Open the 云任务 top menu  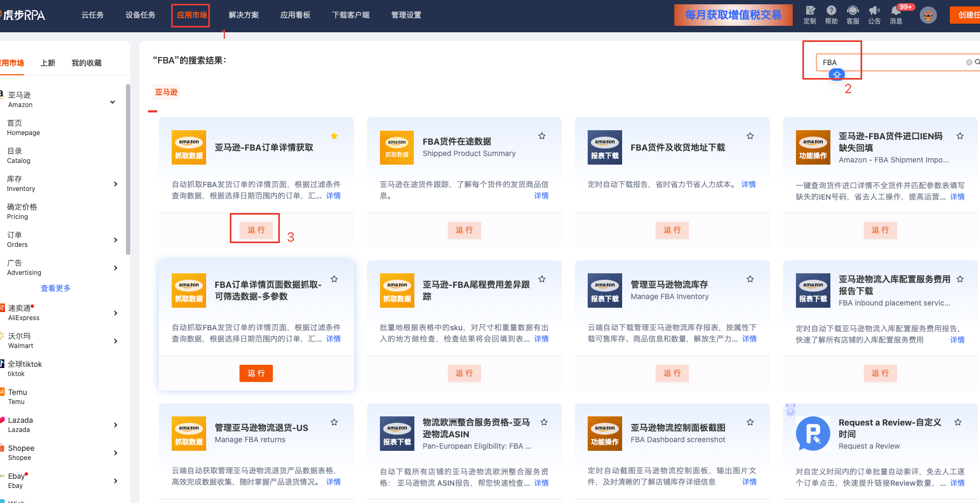click(x=93, y=15)
